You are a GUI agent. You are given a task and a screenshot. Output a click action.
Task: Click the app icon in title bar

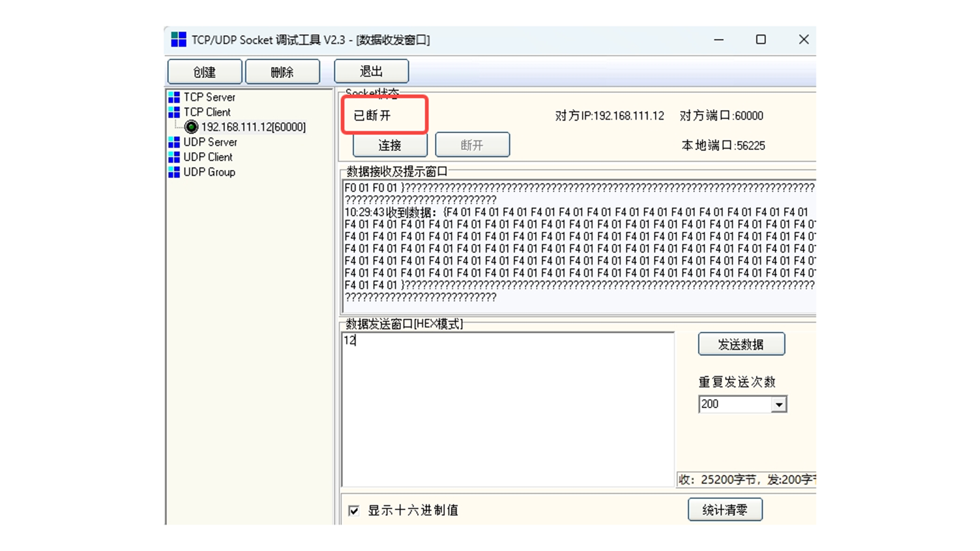point(179,39)
